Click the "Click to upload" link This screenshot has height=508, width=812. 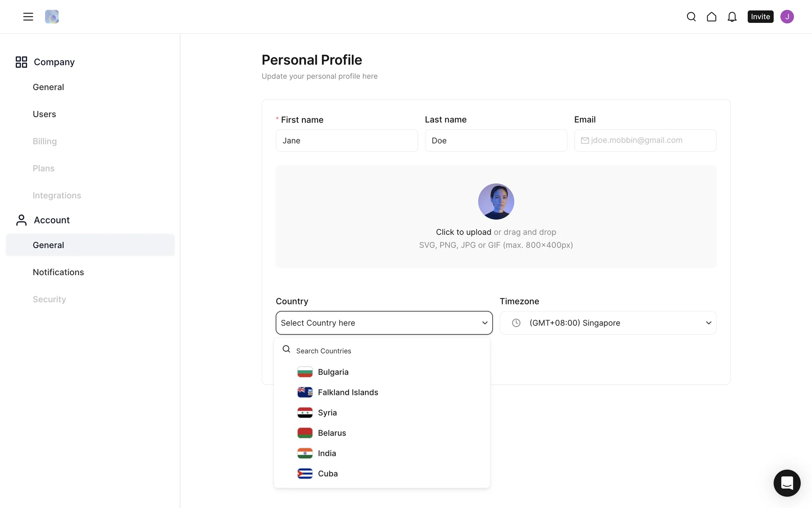[464, 232]
